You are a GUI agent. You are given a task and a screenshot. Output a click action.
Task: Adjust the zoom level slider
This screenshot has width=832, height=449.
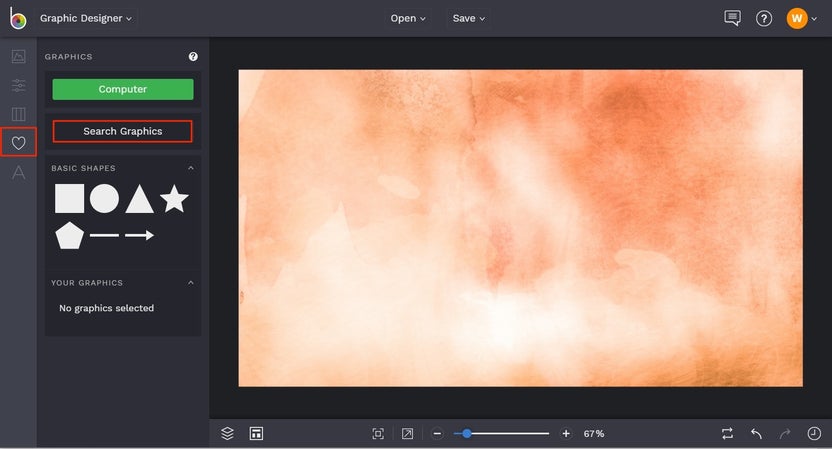point(501,434)
